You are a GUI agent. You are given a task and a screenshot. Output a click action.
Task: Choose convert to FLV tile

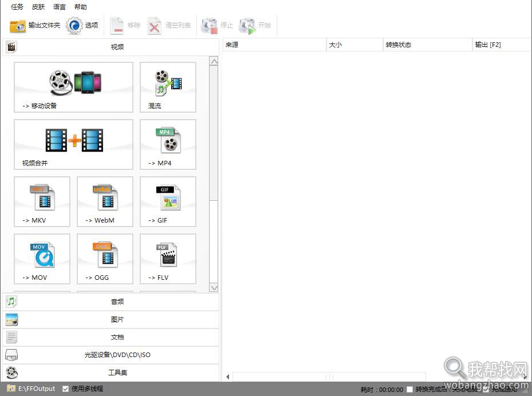[x=168, y=259]
